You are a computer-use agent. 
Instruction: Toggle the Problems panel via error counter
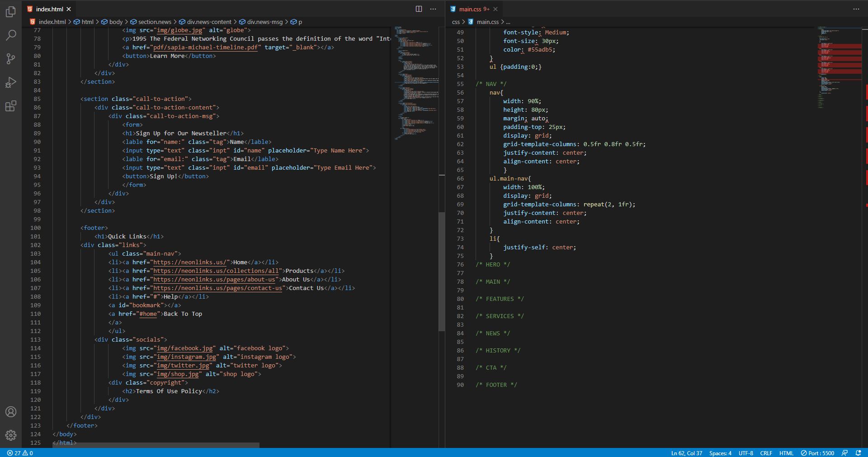[x=16, y=453]
